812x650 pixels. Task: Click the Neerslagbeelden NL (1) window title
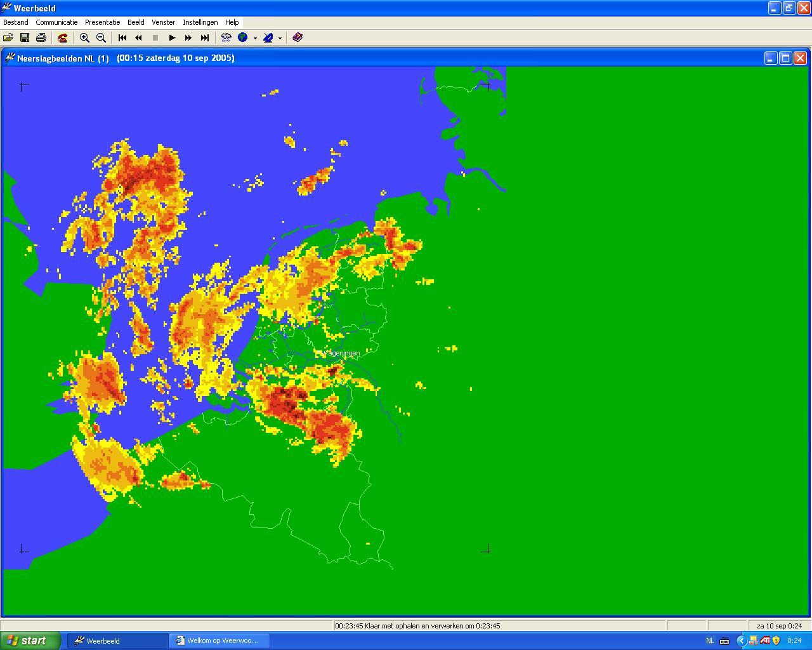pos(63,58)
